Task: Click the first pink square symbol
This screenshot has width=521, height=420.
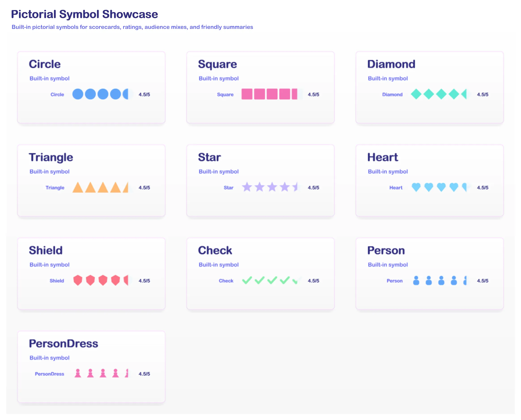Action: tap(247, 94)
